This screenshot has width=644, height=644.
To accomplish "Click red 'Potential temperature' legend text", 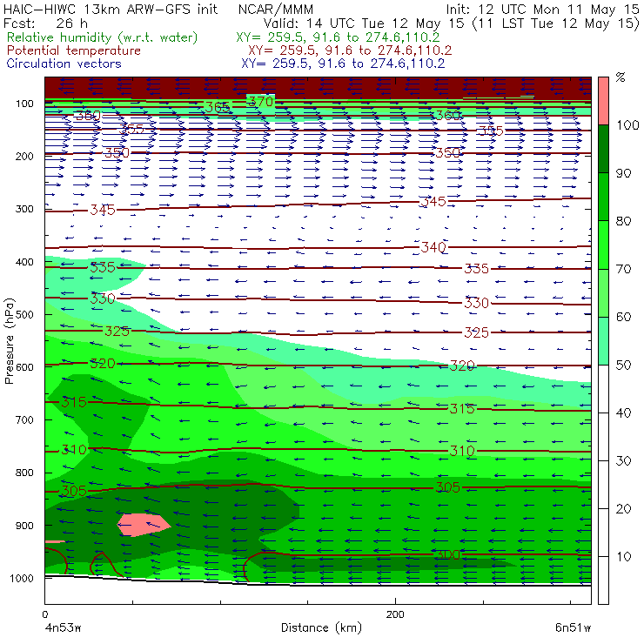I will pyautogui.click(x=74, y=50).
